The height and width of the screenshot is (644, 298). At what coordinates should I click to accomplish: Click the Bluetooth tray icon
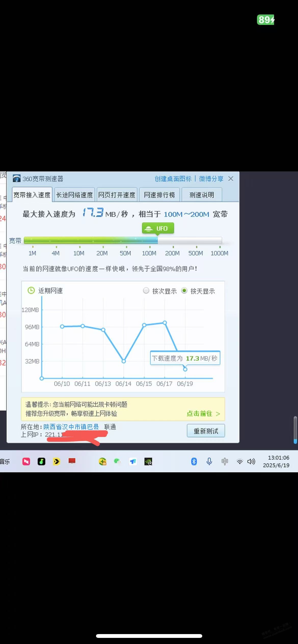[x=194, y=461]
